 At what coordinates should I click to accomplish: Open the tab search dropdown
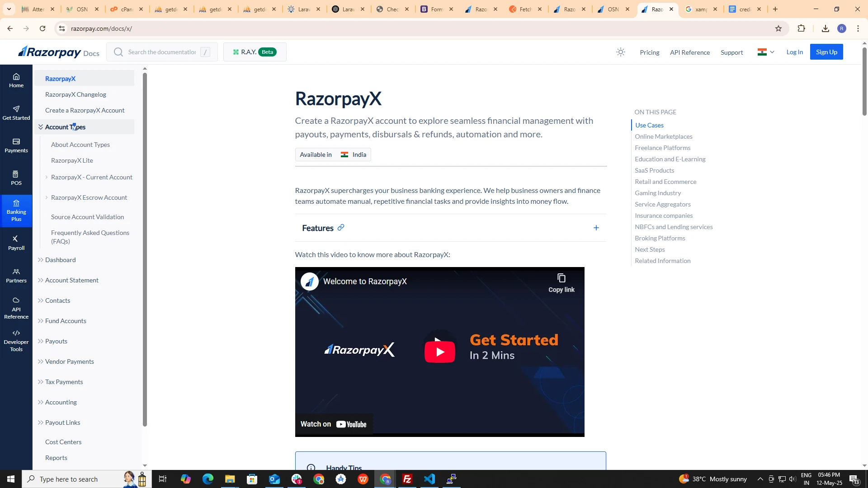(9, 9)
